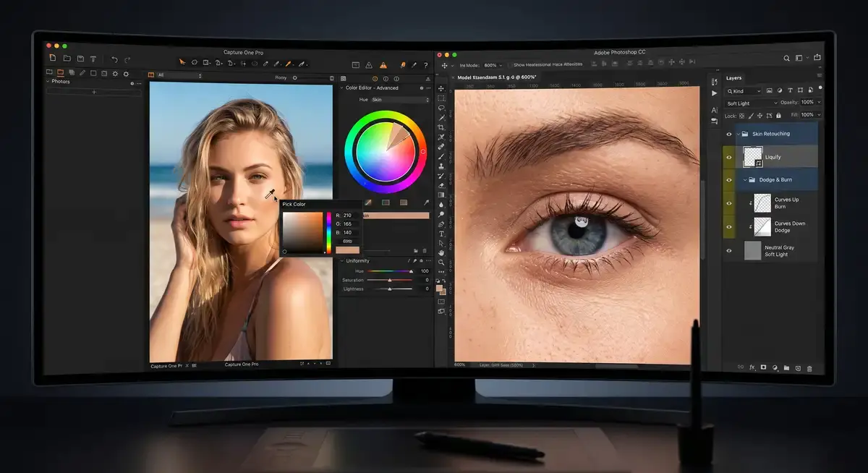Collapse the Photos section in Capture One

[x=48, y=81]
